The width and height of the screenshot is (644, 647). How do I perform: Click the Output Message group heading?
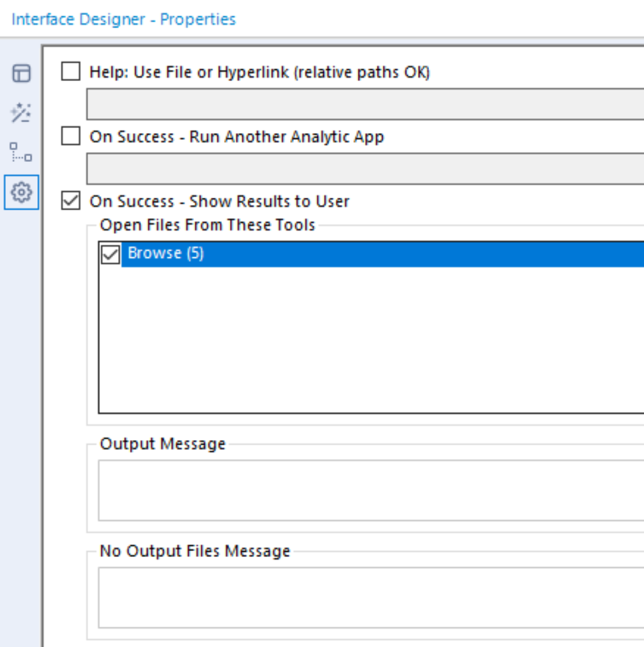click(x=162, y=444)
